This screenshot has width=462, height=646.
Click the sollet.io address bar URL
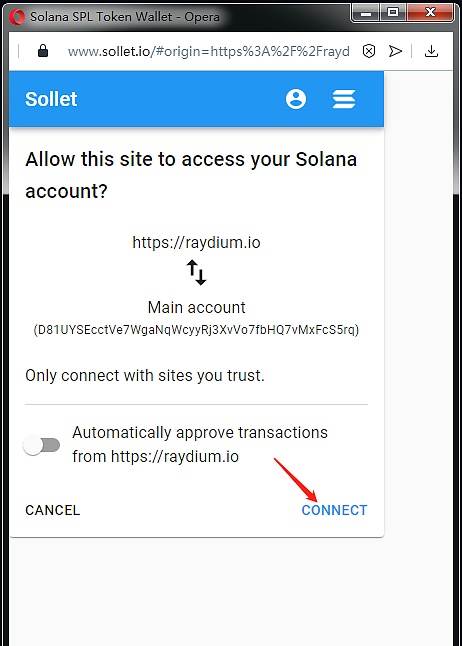pos(209,51)
